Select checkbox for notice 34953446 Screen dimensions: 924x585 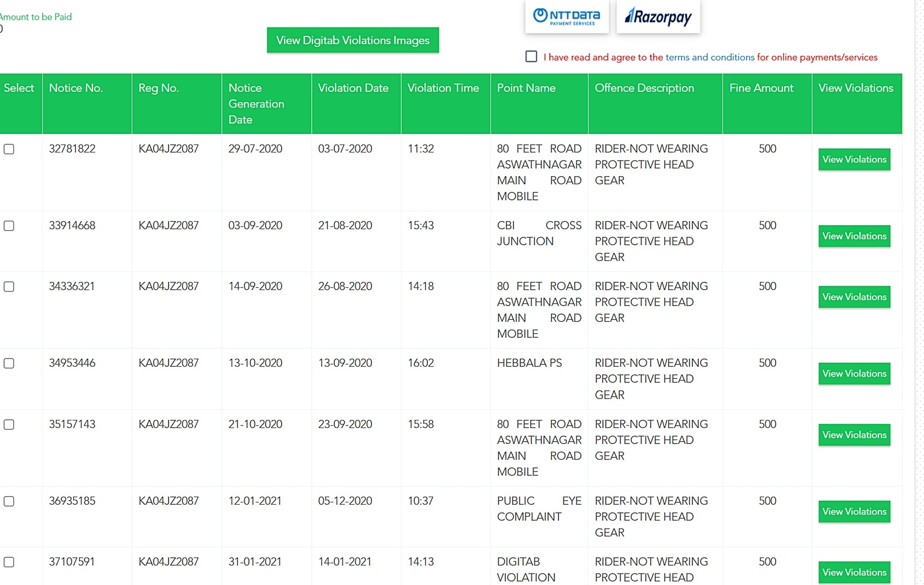click(9, 363)
